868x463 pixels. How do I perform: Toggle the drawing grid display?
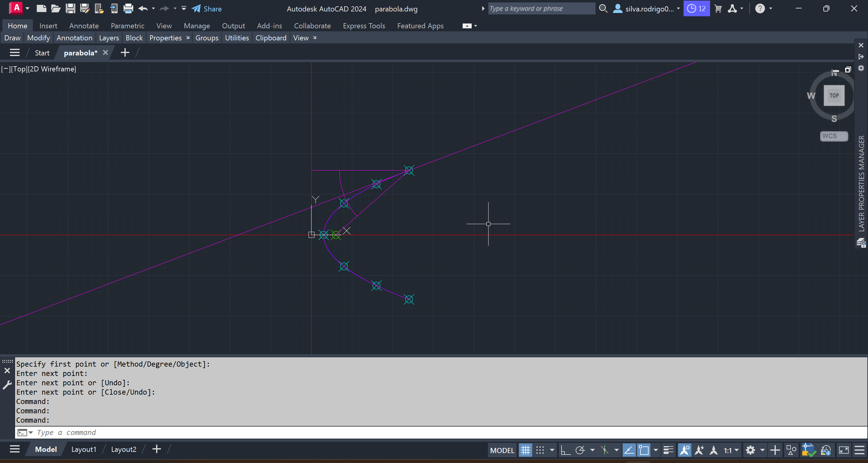(x=525, y=450)
